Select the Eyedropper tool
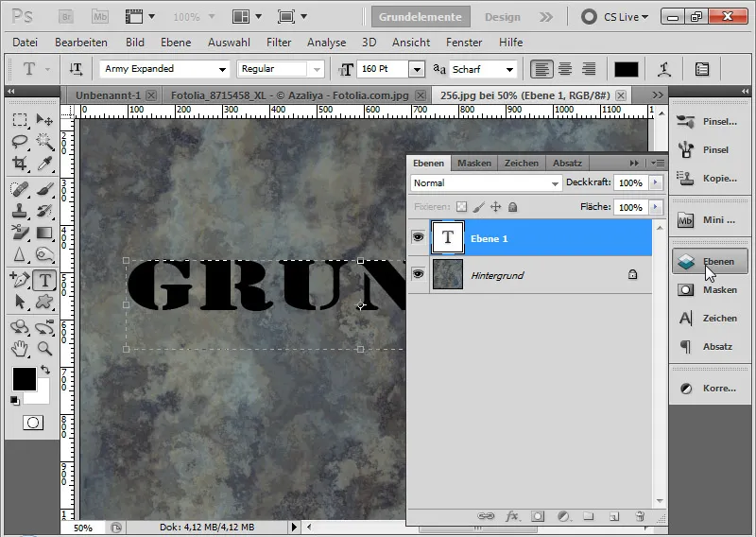 [44, 163]
